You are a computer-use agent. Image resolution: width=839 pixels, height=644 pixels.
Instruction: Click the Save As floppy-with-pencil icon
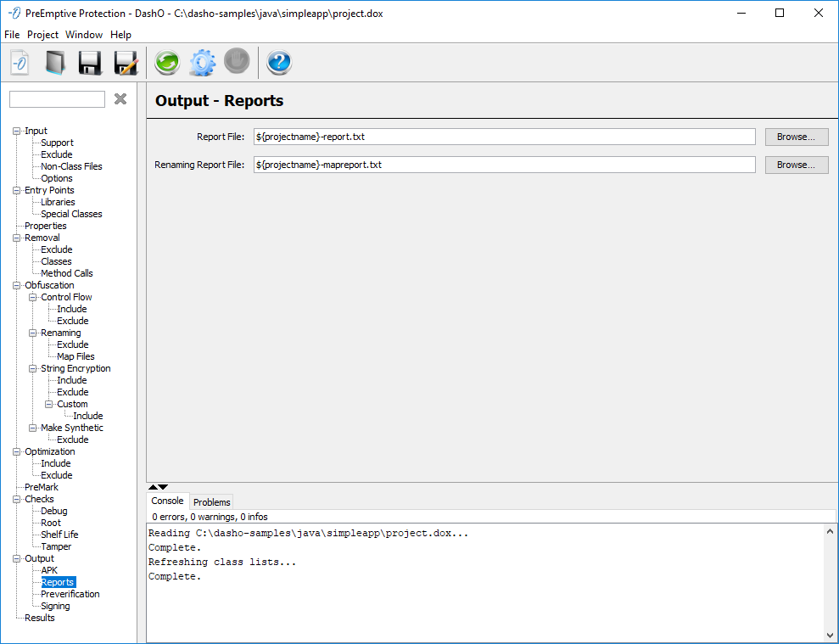126,63
